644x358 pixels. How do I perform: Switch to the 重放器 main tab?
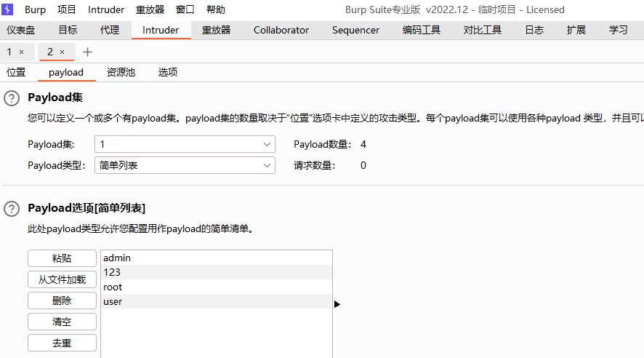[216, 30]
